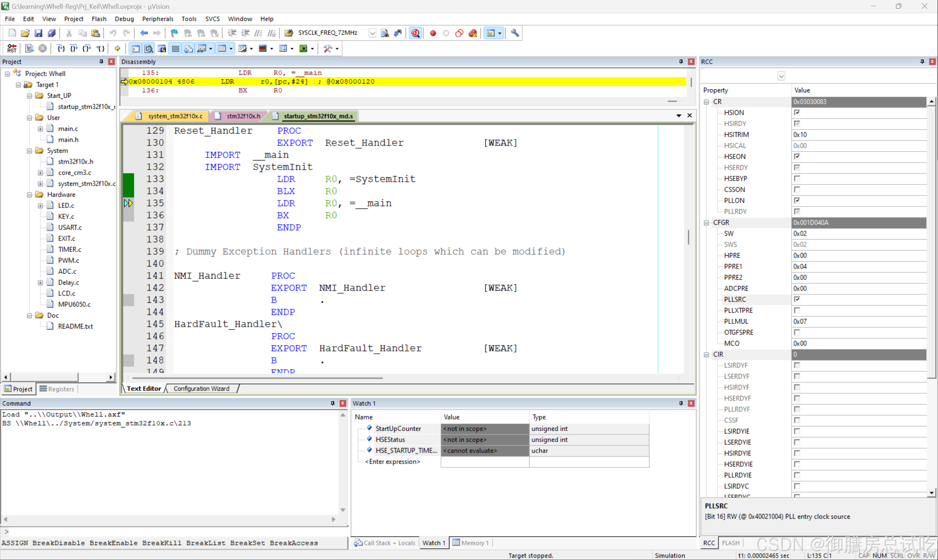Click the Step Into icon
Screen dimensions: 938x560
pyautogui.click(x=61, y=48)
